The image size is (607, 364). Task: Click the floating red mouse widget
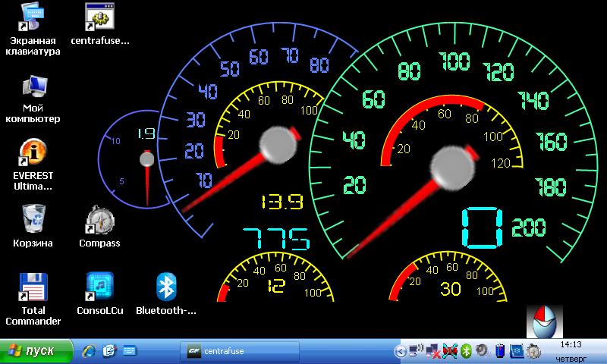[545, 322]
